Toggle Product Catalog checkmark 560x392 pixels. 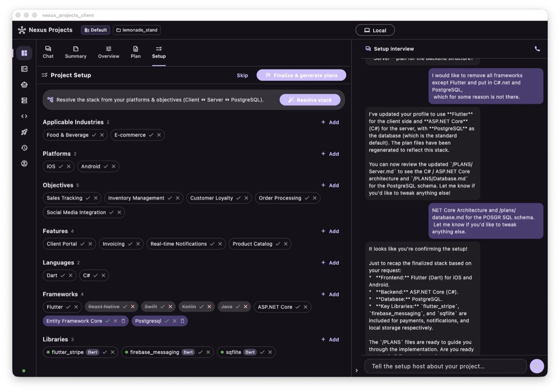278,244
